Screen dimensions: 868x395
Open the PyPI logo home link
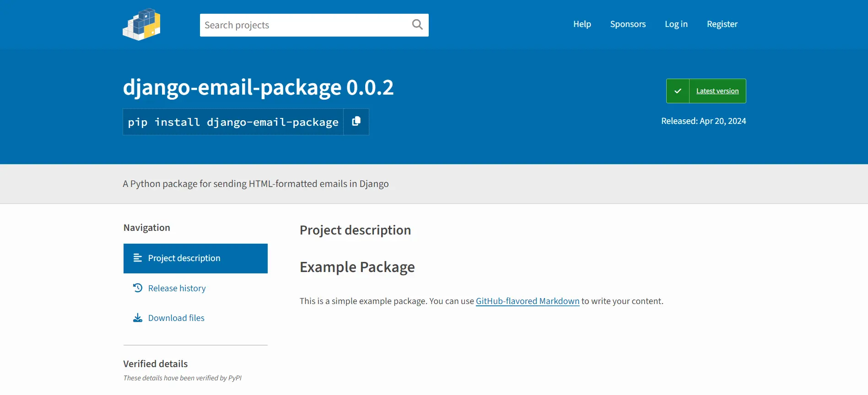pos(142,25)
